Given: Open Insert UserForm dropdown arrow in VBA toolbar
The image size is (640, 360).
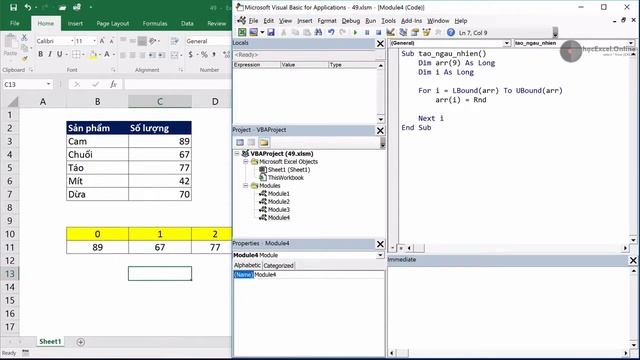Looking at the screenshot, I should pyautogui.click(x=262, y=32).
